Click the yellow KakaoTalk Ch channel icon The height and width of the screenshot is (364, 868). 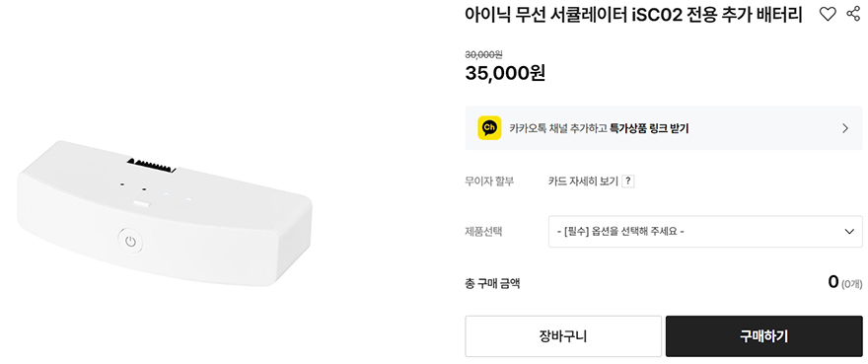click(489, 128)
